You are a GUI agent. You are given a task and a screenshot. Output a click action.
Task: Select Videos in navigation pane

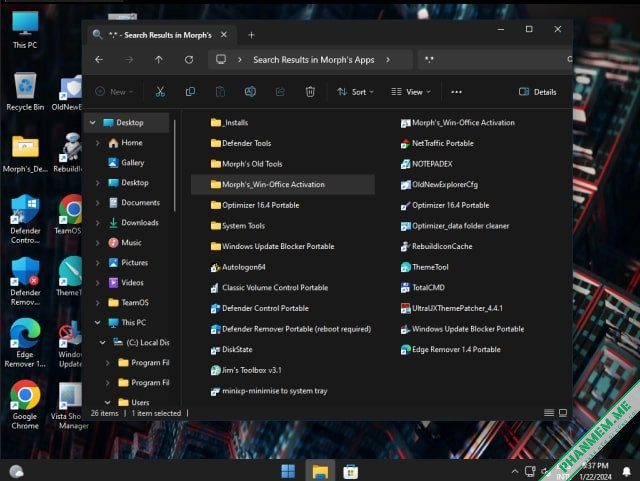(126, 283)
